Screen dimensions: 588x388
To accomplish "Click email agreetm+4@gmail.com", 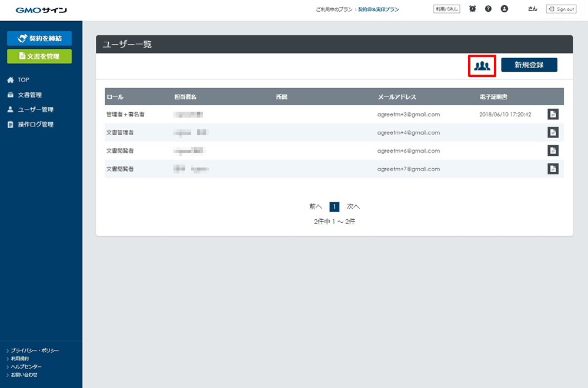I will (409, 132).
